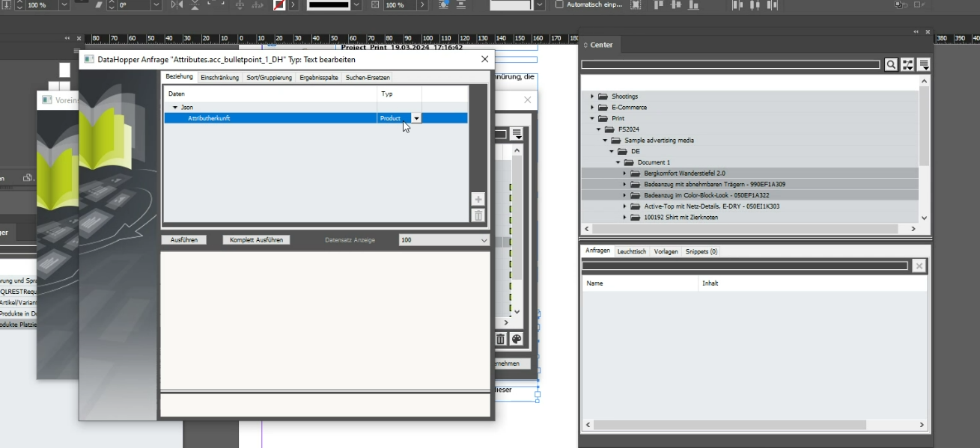Click the flip horizontal icon in the toolbar

(x=177, y=5)
